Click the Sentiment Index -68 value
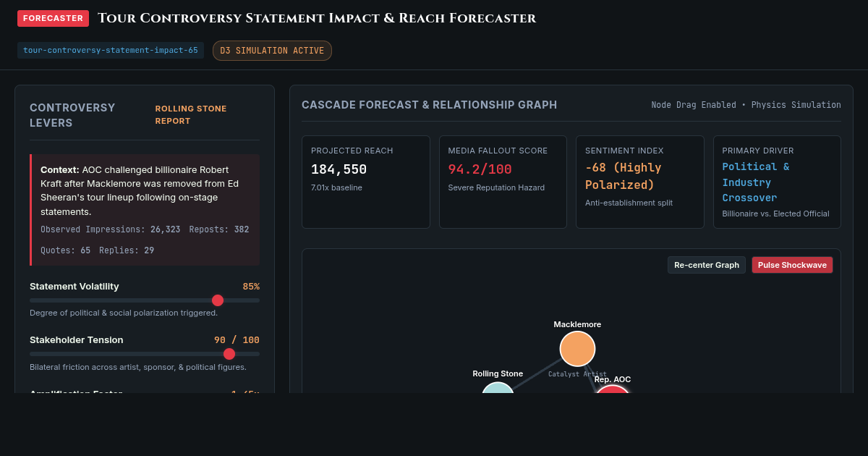This screenshot has width=868, height=456. click(x=624, y=176)
